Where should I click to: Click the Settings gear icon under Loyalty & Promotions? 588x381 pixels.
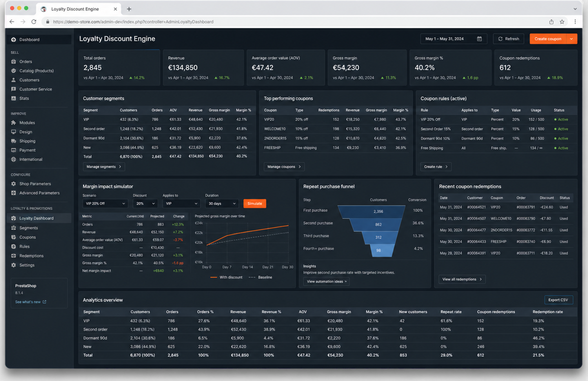point(14,265)
